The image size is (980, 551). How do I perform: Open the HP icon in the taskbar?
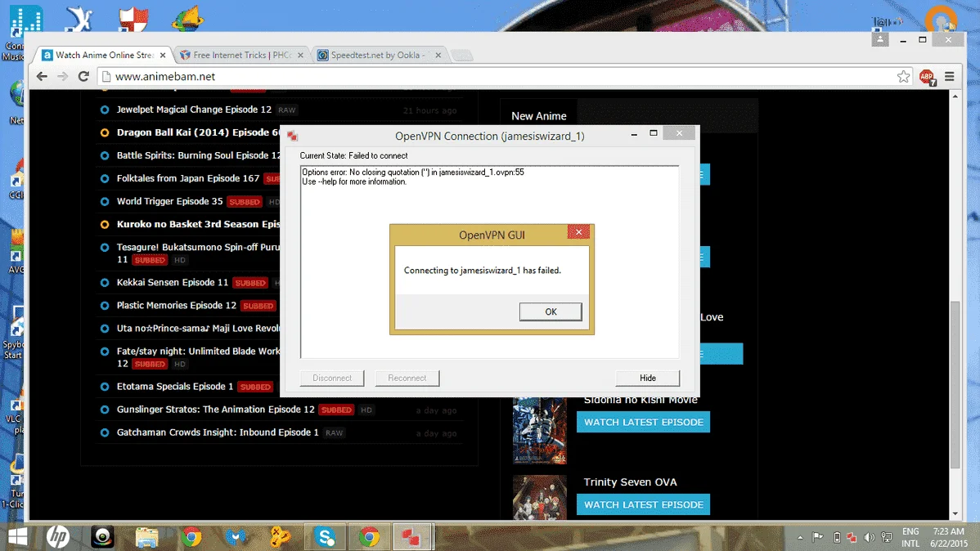57,536
